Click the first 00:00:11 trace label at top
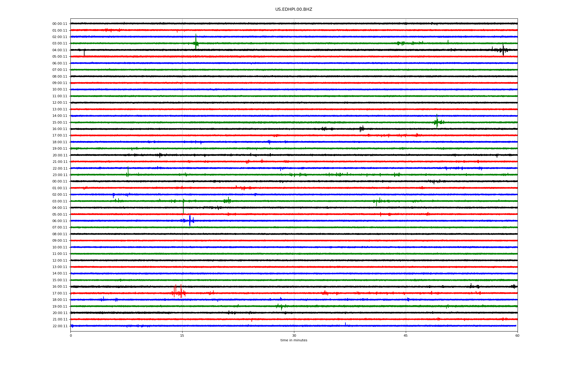The image size is (588, 368). pyautogui.click(x=59, y=24)
